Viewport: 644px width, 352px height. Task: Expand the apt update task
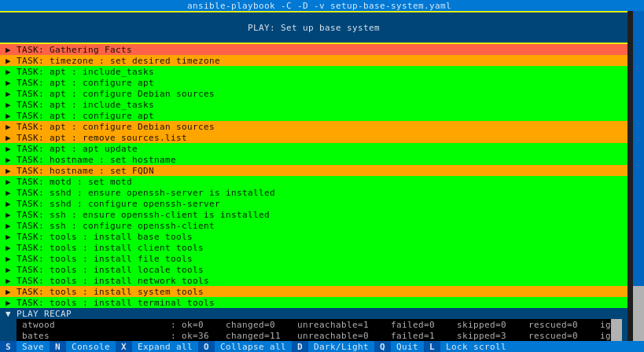[314, 148]
